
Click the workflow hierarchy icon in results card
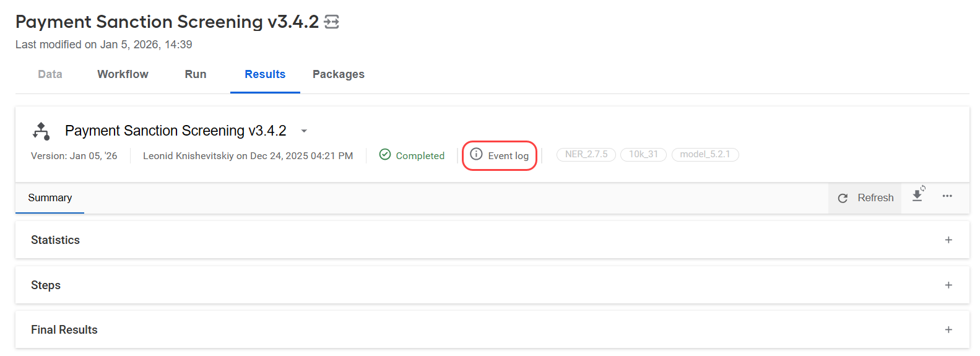pyautogui.click(x=41, y=131)
